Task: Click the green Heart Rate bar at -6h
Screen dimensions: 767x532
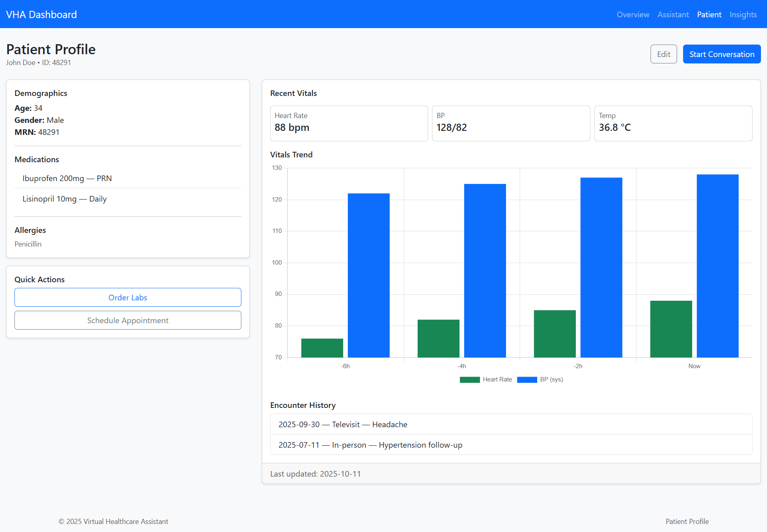Action: click(322, 348)
